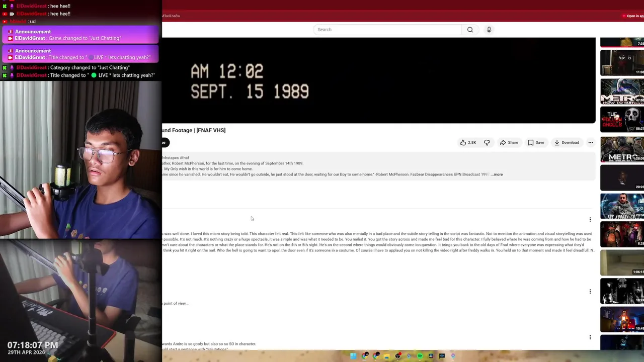644x362 pixels.
Task: Like the video with 2.8K likes
Action: pyautogui.click(x=468, y=143)
